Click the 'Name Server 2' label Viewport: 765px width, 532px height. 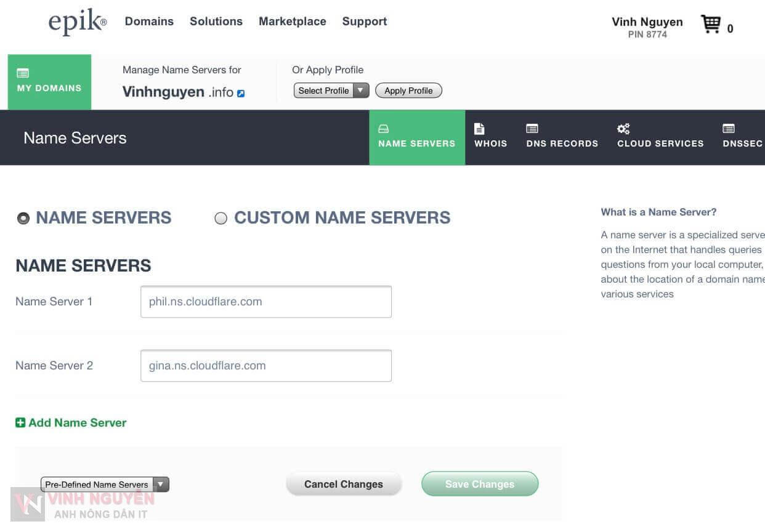[54, 366]
